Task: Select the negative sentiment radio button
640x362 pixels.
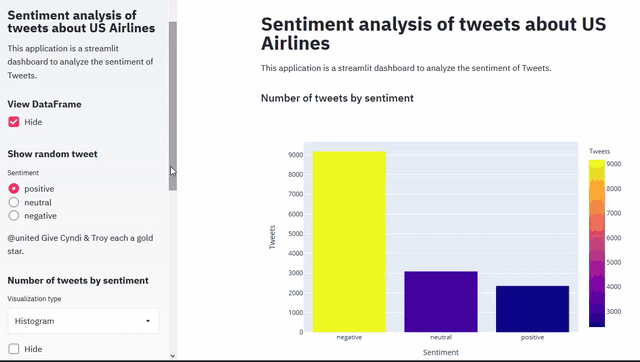Action: (x=13, y=216)
